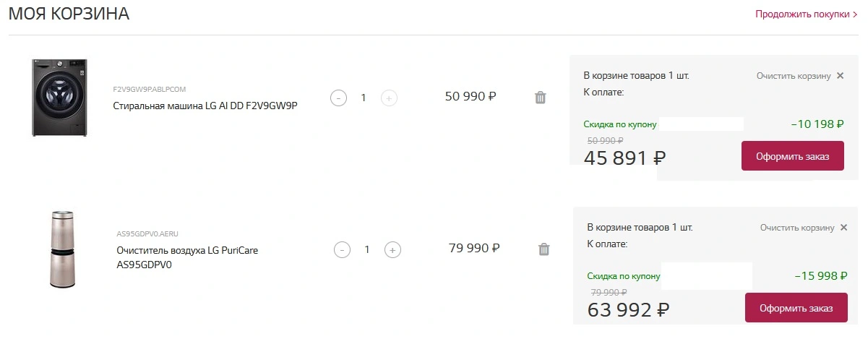The width and height of the screenshot is (868, 339).
Task: Increase quantity of LG washing machine
Action: pyautogui.click(x=389, y=98)
